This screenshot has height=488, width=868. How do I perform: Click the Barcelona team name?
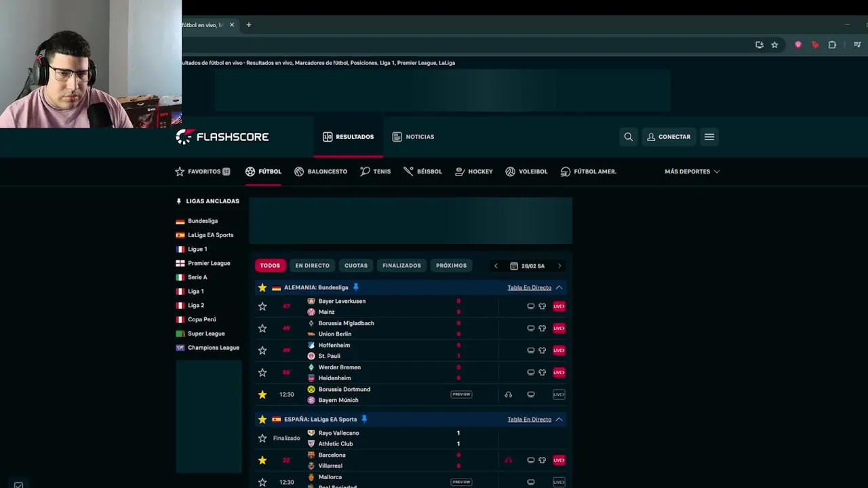click(x=332, y=455)
